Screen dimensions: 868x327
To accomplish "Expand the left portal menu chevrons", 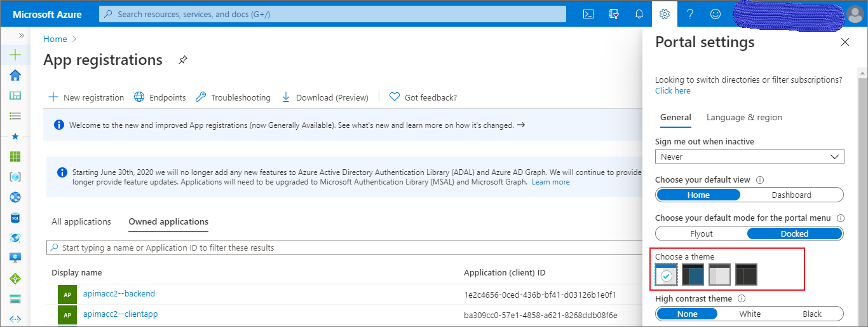I will pos(21,36).
